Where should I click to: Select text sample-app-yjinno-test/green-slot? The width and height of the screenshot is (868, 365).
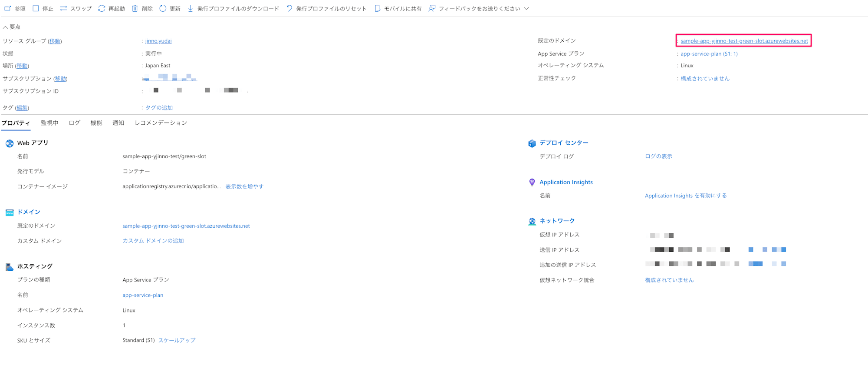point(164,156)
